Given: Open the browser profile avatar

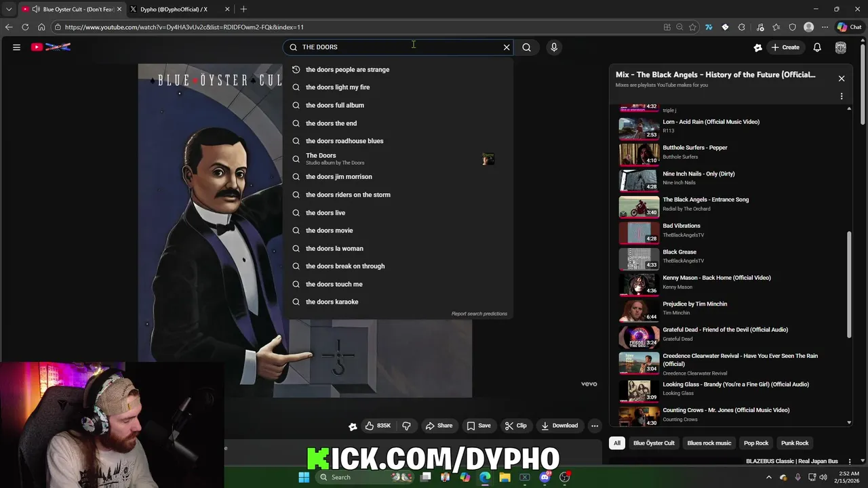Looking at the screenshot, I should (x=808, y=27).
